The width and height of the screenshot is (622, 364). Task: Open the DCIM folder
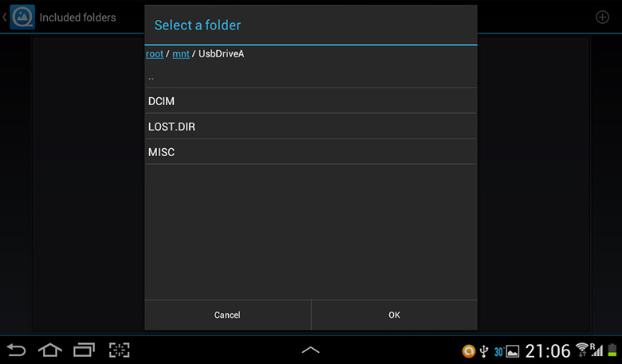coord(311,101)
